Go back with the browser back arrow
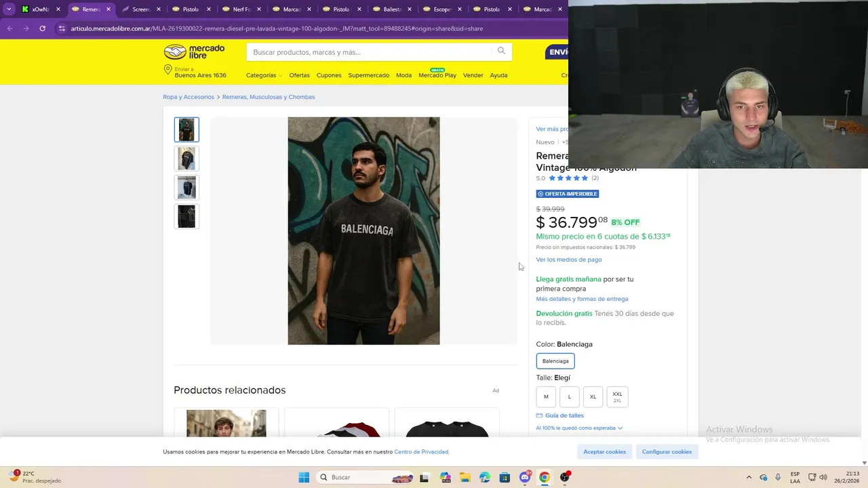Screen dimensions: 868x488 9,28
